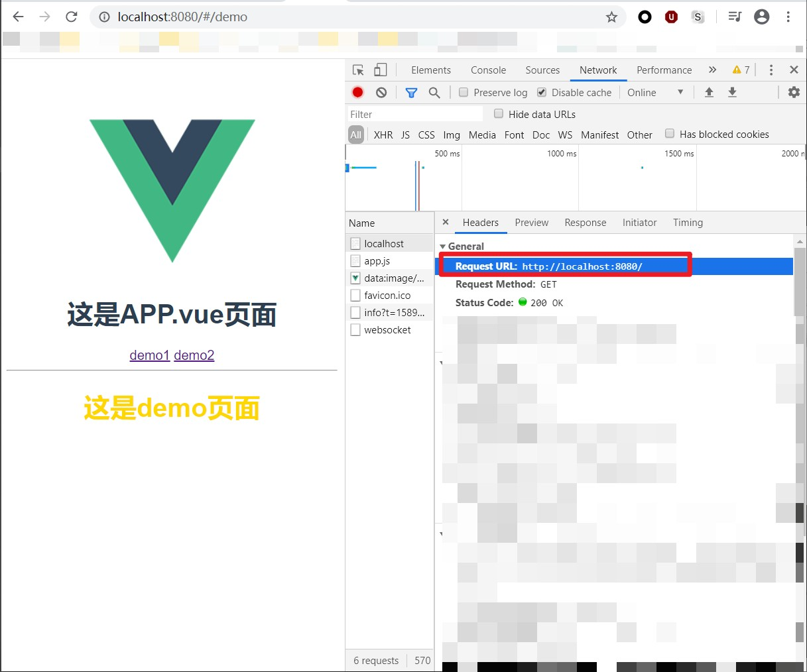
Task: Open the S extension icon
Action: point(698,17)
